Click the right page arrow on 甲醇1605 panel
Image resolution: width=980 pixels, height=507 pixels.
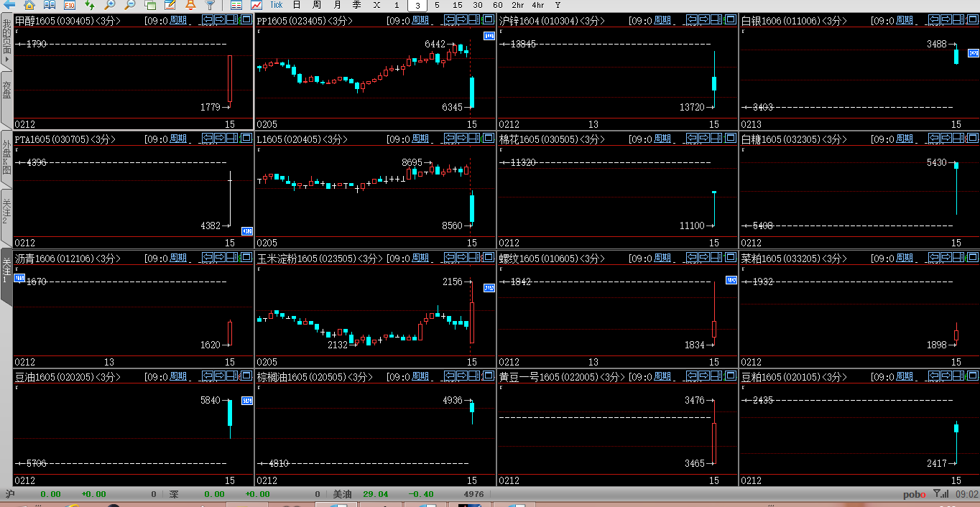tap(220, 20)
